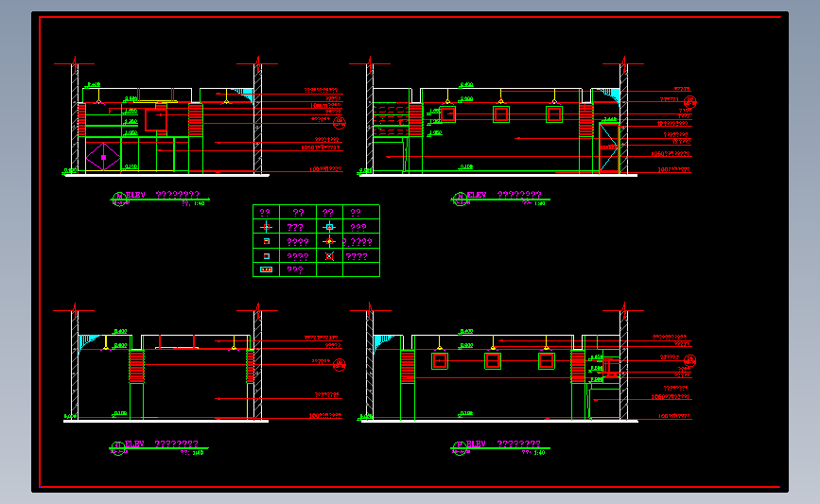Pick the legend red square with cyan outline
820x504 pixels.
coord(266,256)
